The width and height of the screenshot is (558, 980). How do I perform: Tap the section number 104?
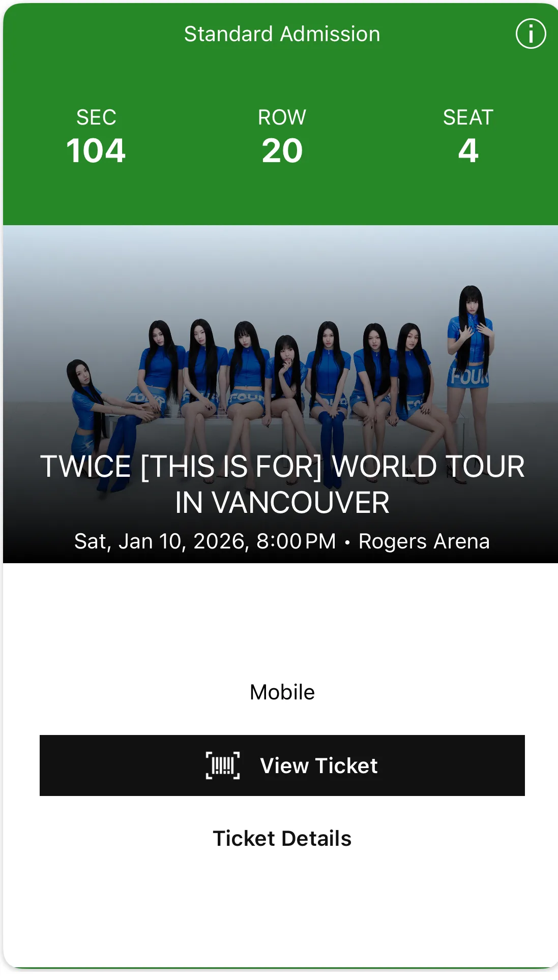(x=96, y=151)
